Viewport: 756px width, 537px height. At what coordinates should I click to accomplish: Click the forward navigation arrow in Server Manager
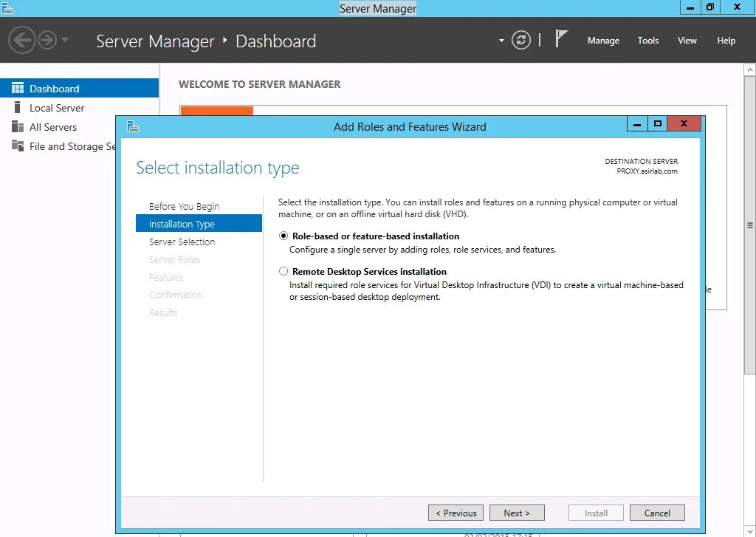click(47, 40)
